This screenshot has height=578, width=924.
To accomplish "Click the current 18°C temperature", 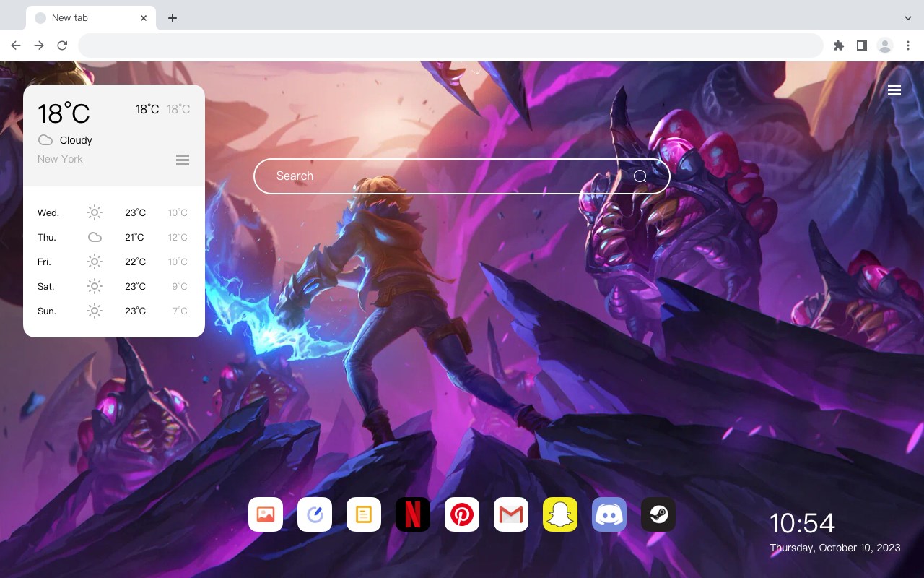I will click(64, 113).
